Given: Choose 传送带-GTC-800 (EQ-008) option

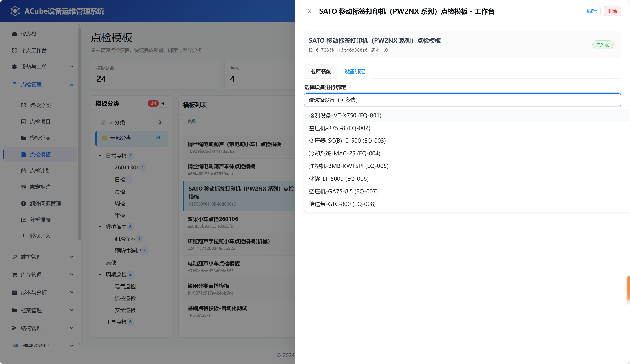Looking at the screenshot, I should tap(467, 204).
